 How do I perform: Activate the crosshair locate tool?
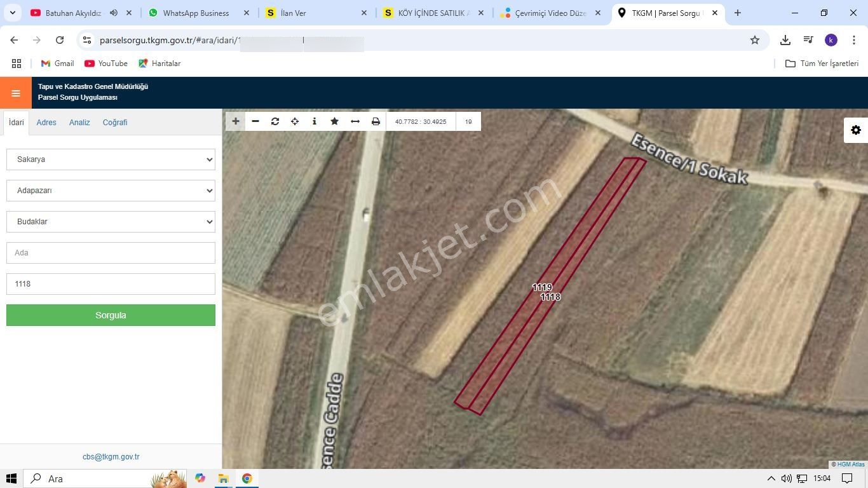click(x=295, y=121)
